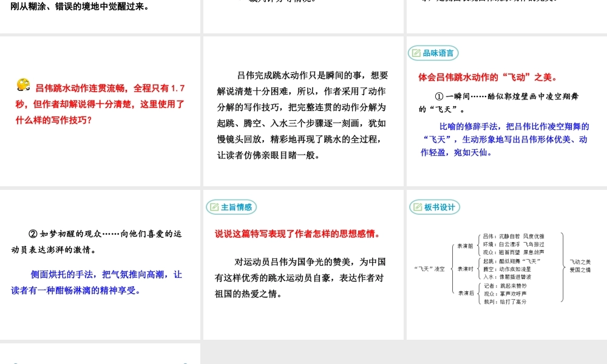Click the pencil icon in the 板书设计 badge
607x364 pixels.
click(418, 207)
